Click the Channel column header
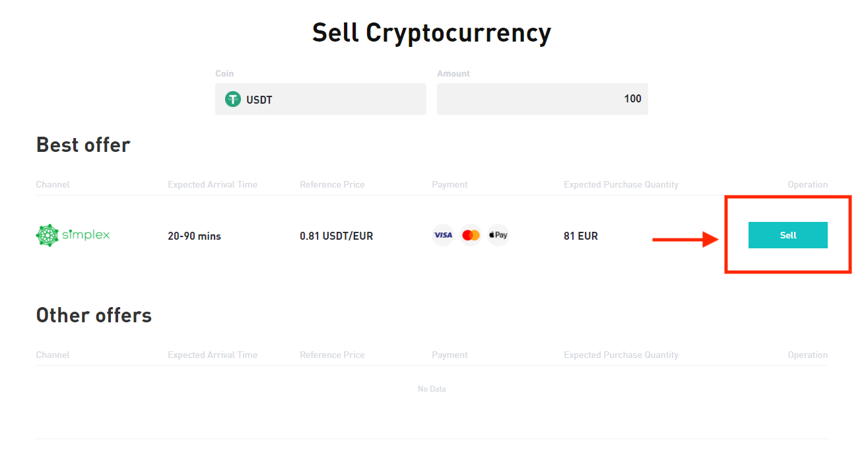The width and height of the screenshot is (868, 459). 53,184
